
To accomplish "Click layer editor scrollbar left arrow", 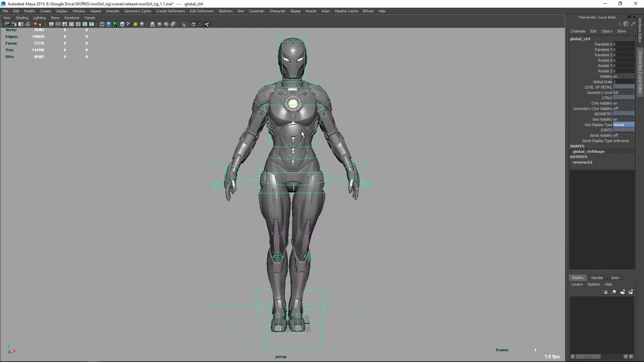I will (x=573, y=356).
